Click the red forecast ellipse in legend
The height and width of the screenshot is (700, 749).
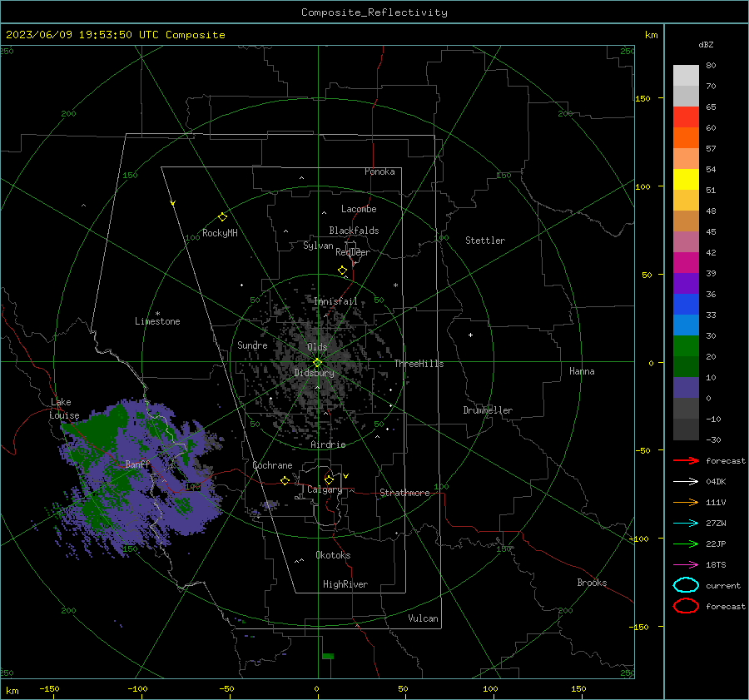tap(686, 606)
